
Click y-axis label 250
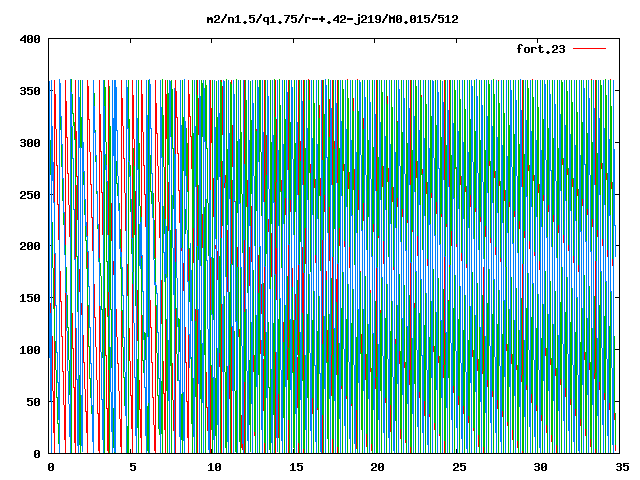[x=30, y=195]
